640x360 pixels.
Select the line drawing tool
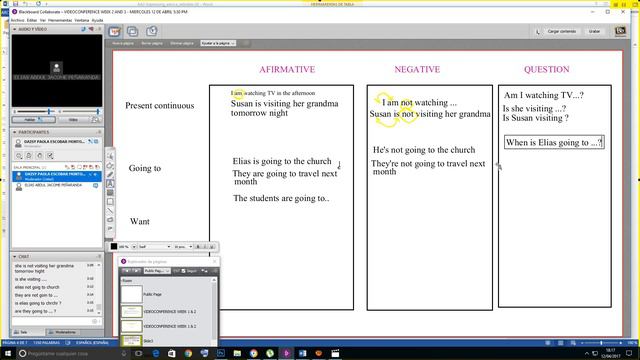tap(110, 211)
